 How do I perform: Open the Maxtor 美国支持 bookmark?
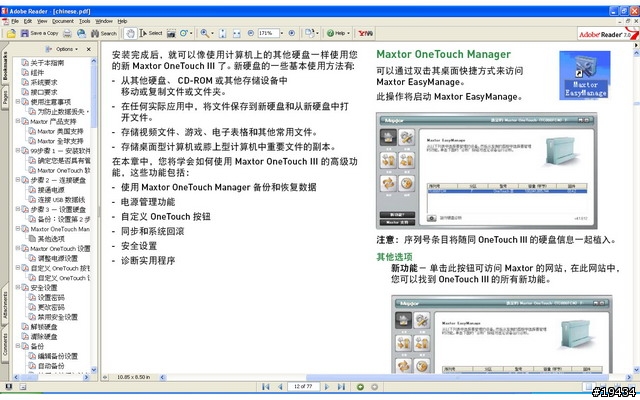(x=60, y=131)
